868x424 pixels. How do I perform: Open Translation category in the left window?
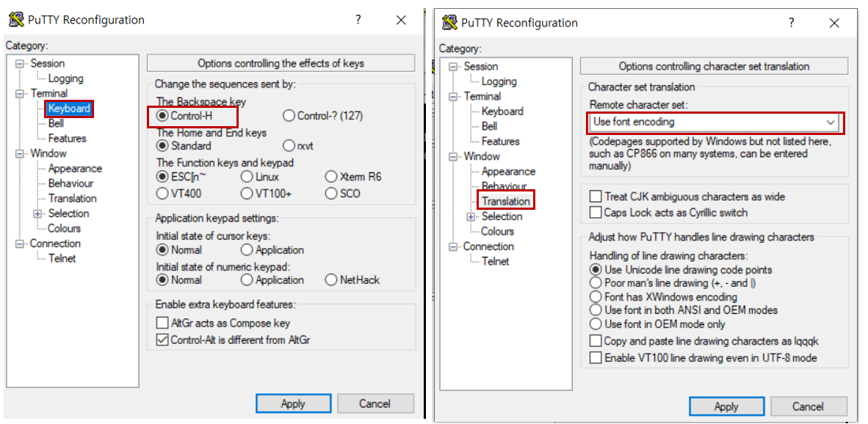point(72,199)
